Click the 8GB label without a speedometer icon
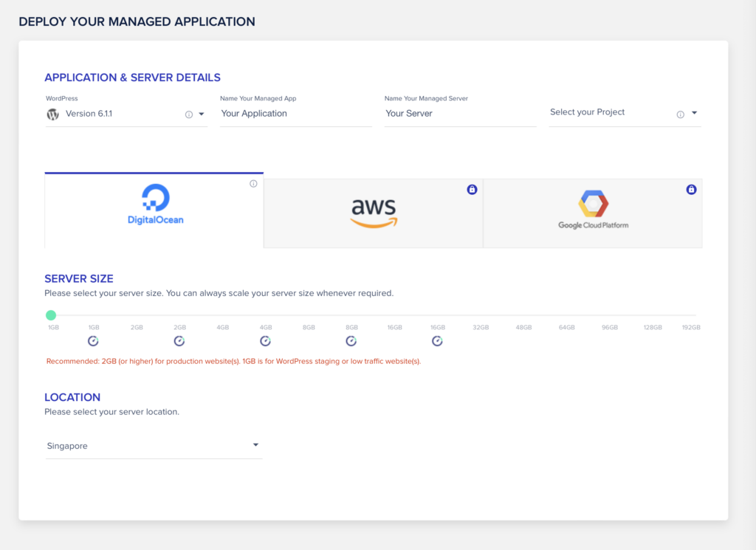This screenshot has width=756, height=550. pyautogui.click(x=309, y=327)
